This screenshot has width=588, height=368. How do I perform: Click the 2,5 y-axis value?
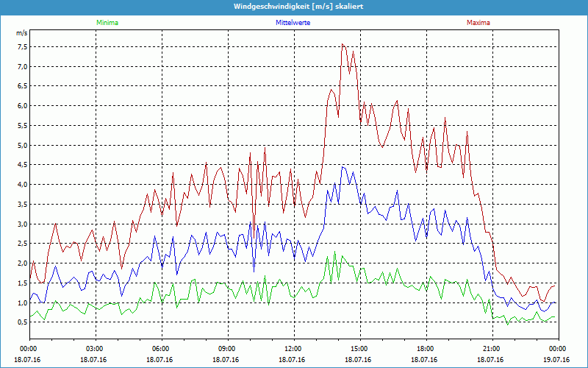pos(23,244)
